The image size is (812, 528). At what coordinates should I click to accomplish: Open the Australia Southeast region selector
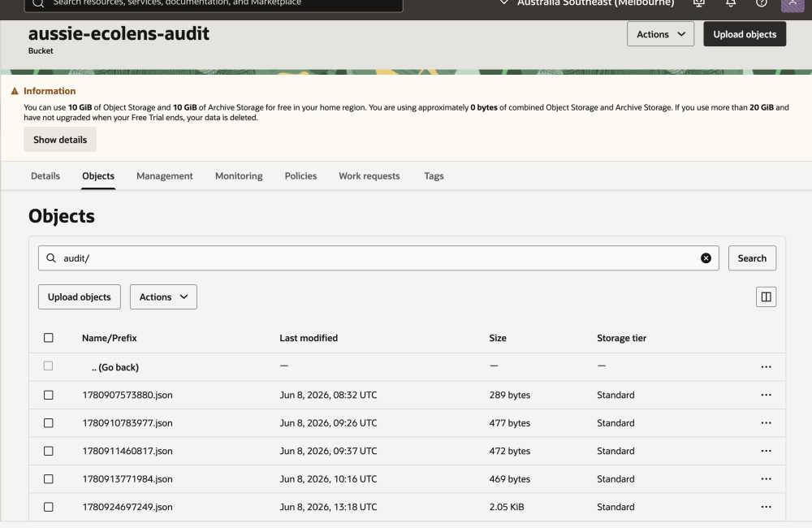pyautogui.click(x=587, y=3)
